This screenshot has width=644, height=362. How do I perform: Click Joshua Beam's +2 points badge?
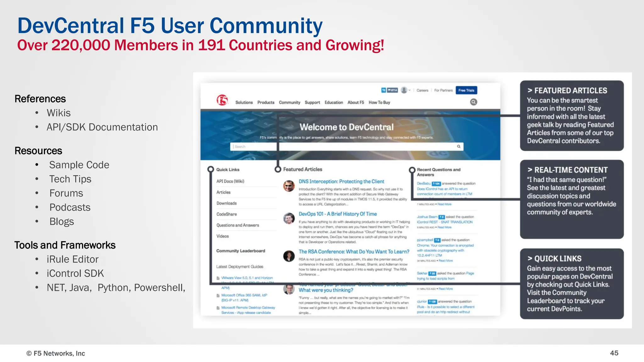pos(441,217)
